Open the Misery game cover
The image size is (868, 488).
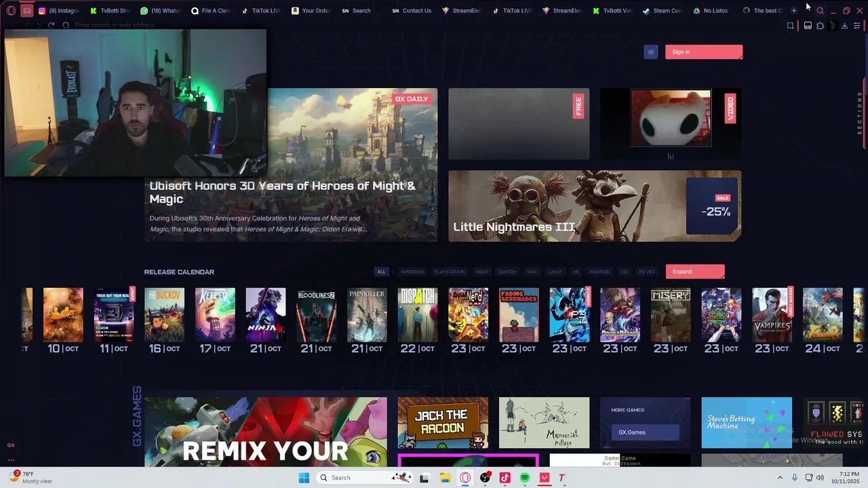point(671,314)
